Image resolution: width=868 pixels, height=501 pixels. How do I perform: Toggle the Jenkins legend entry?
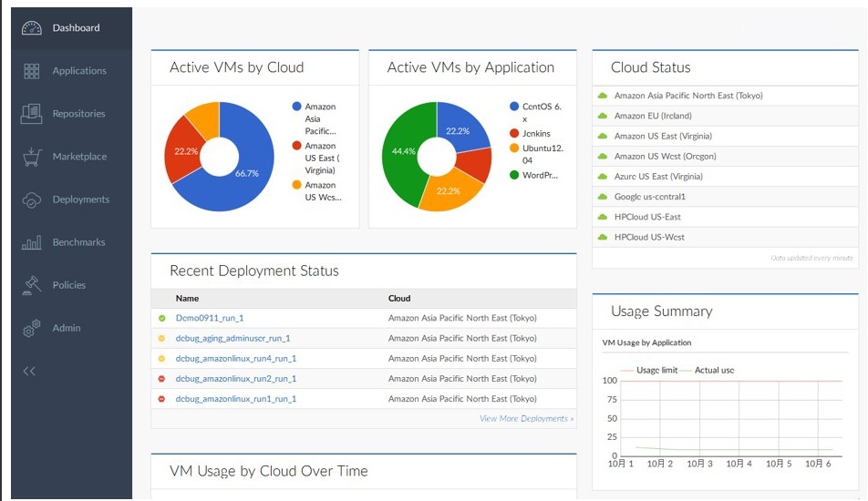[x=535, y=133]
